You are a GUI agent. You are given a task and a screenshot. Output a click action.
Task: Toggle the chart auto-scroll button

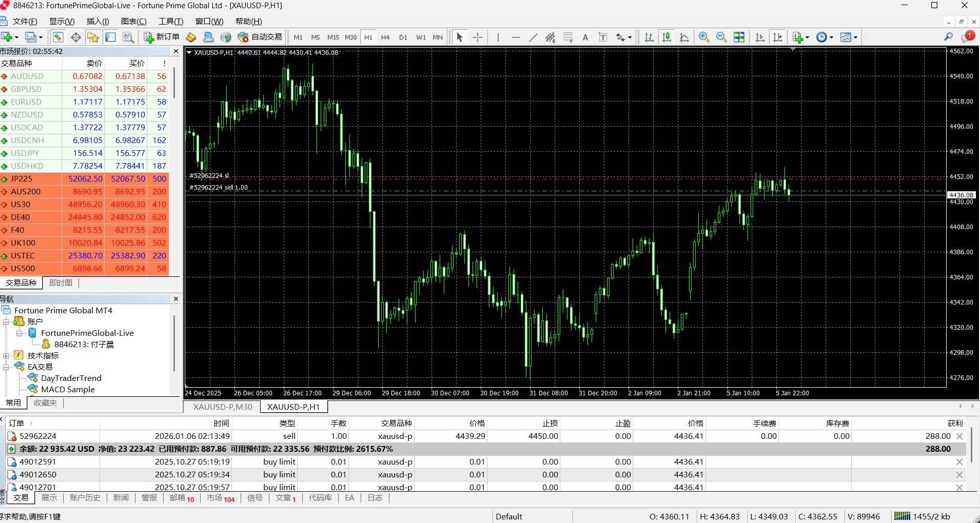(x=760, y=37)
